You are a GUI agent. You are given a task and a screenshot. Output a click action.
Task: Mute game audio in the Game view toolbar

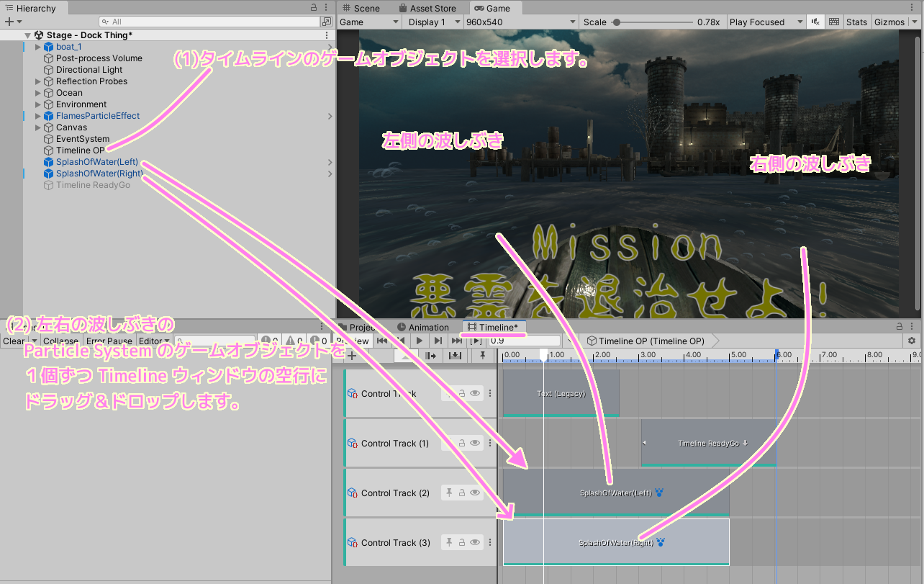(815, 22)
